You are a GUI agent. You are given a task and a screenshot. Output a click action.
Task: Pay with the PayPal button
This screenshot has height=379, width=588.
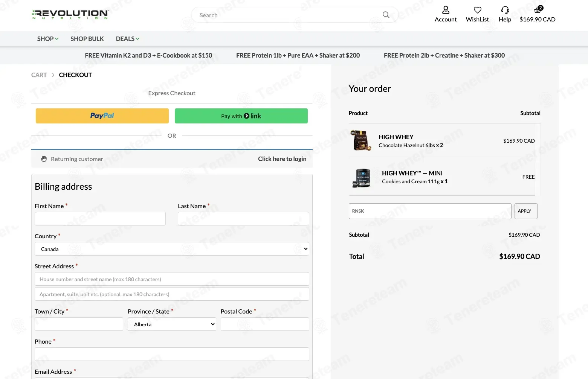102,116
